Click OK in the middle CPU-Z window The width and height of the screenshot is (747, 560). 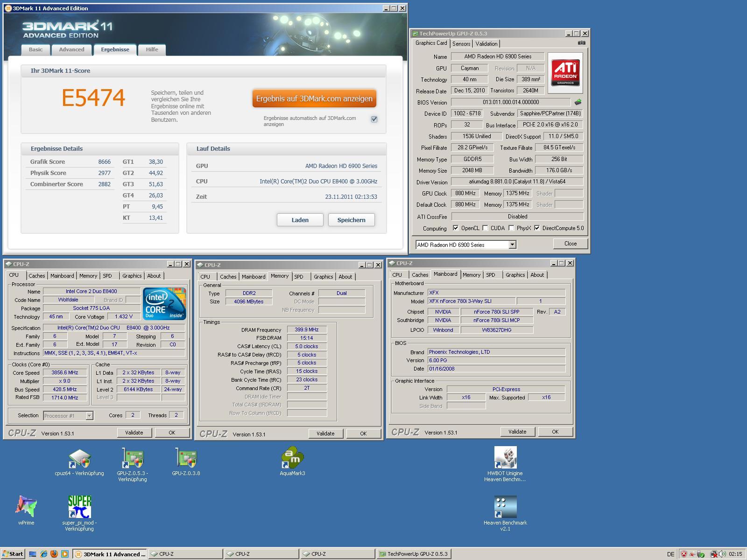click(363, 434)
